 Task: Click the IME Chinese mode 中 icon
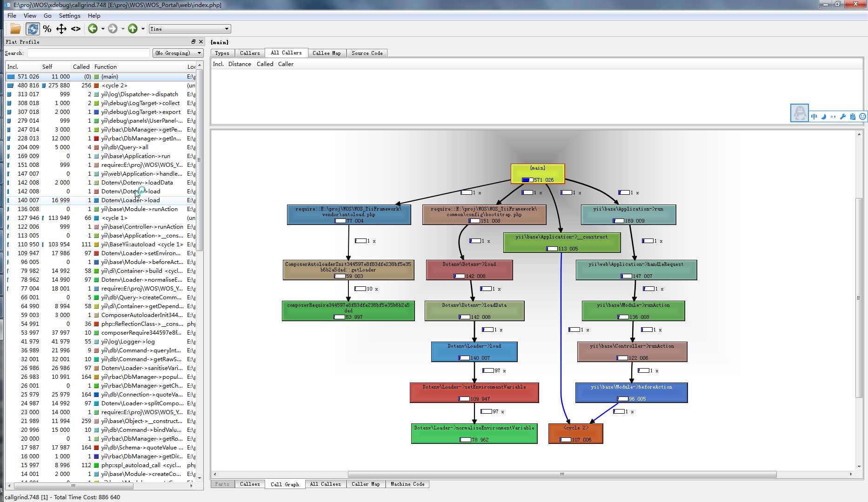point(814,117)
